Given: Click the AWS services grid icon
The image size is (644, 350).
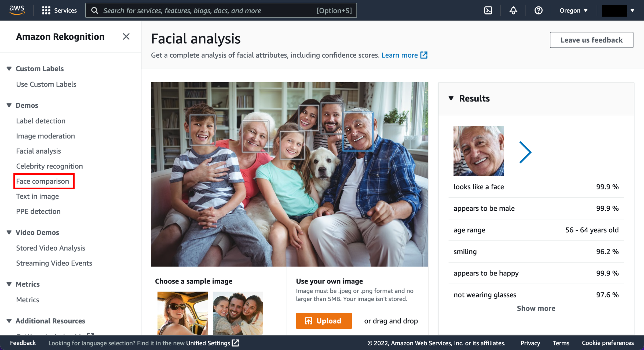Looking at the screenshot, I should [45, 10].
